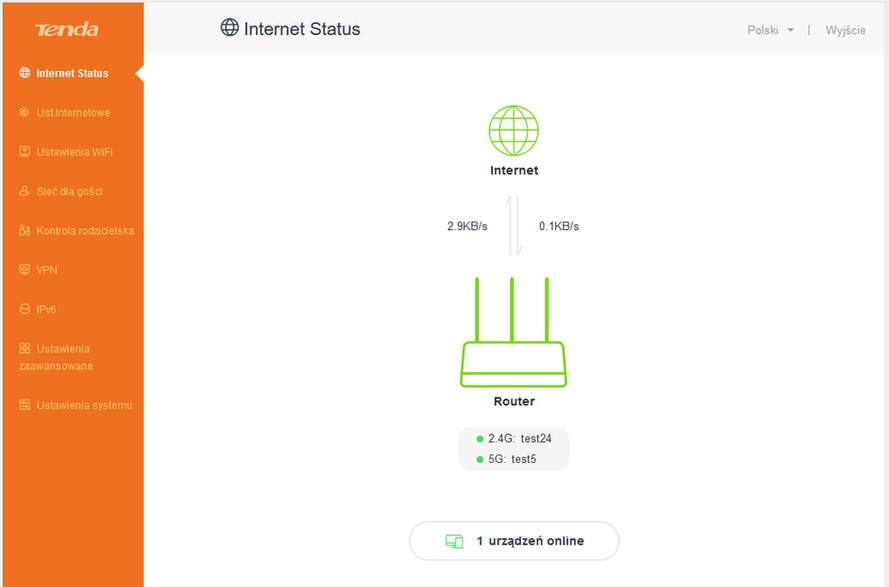Click the 5G: test5 network entry

(x=506, y=459)
